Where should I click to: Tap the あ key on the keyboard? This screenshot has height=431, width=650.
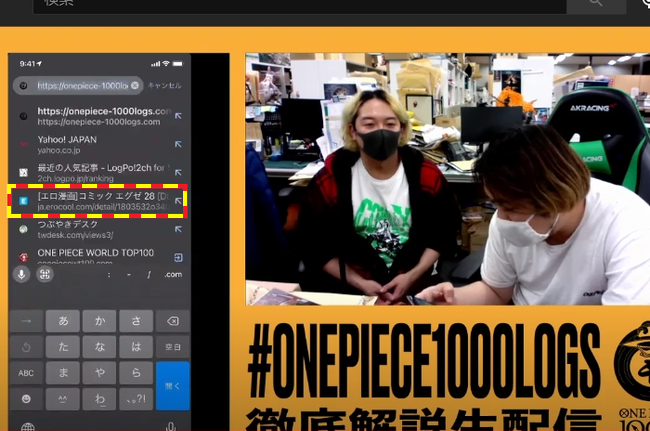coord(63,321)
